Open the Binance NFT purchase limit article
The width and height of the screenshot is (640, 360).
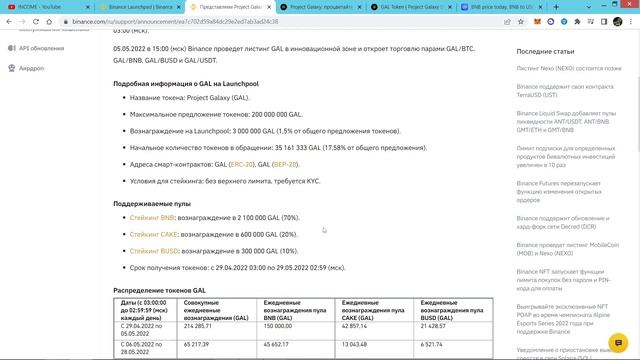point(564,280)
